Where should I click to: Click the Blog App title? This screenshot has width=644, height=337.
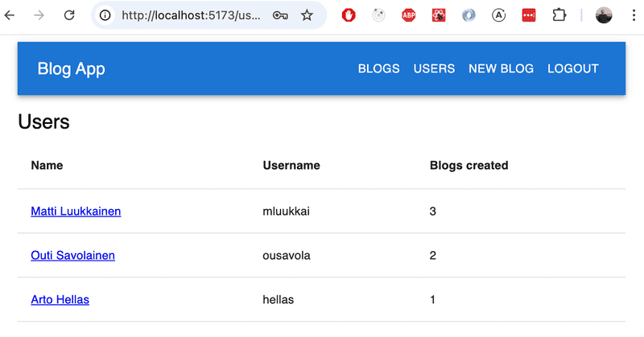72,69
